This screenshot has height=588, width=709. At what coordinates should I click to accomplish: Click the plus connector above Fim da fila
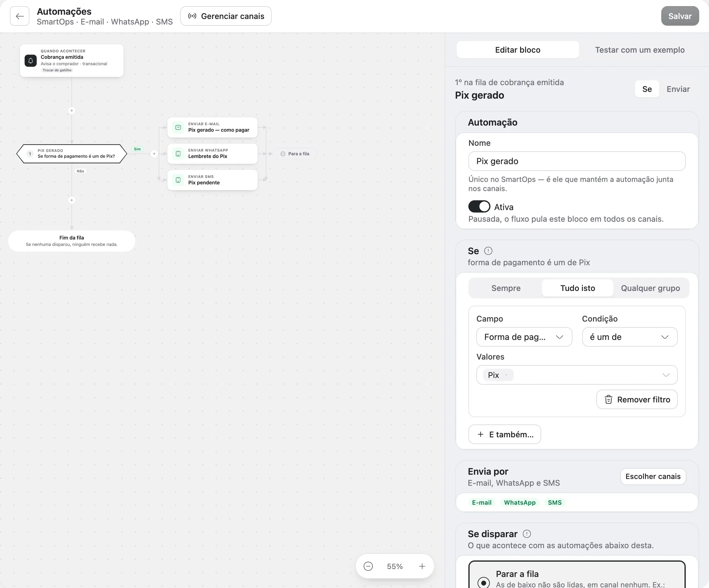click(72, 200)
